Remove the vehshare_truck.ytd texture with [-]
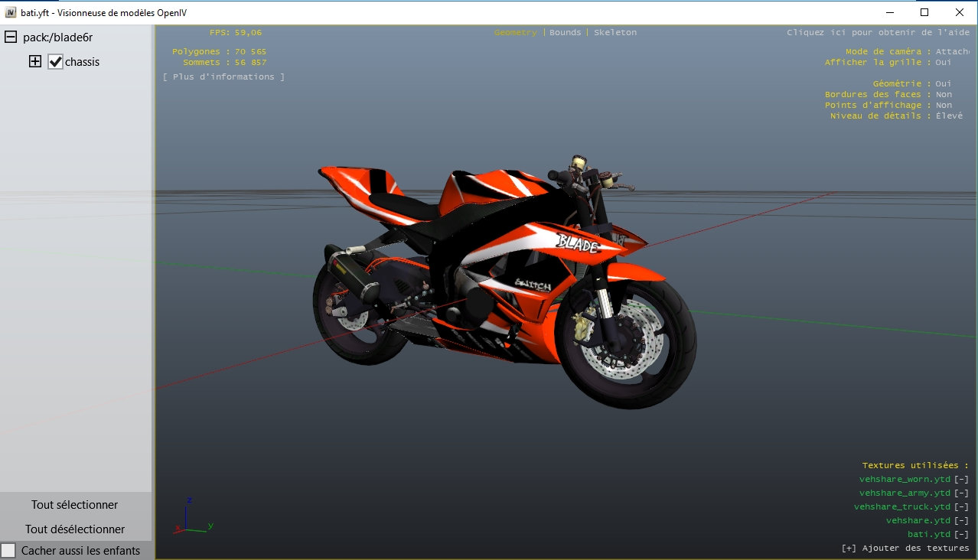Viewport: 978px width, 560px height. (961, 507)
